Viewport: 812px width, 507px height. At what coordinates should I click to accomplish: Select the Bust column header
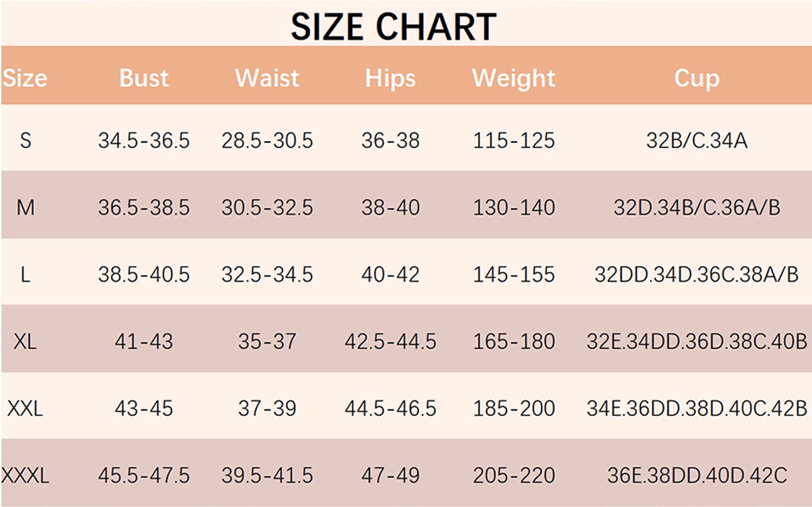click(144, 78)
